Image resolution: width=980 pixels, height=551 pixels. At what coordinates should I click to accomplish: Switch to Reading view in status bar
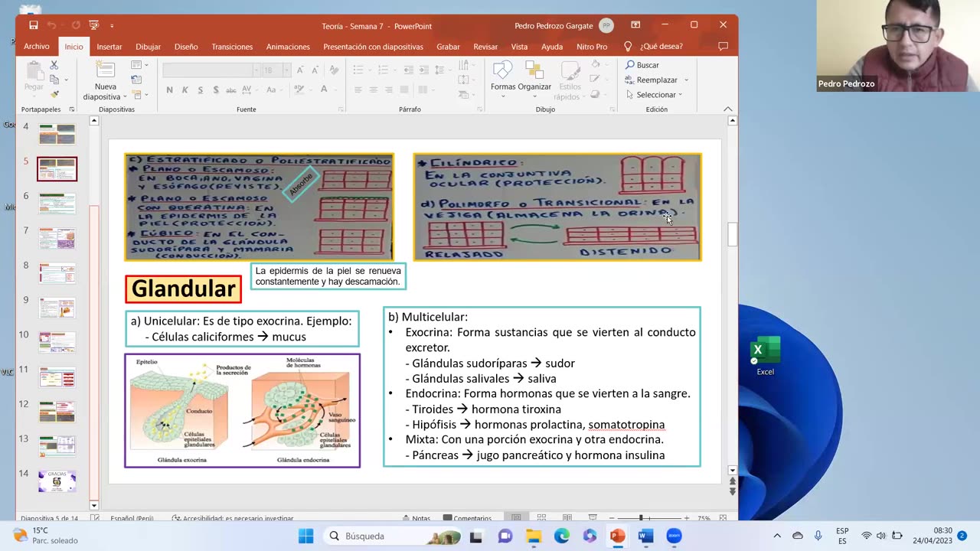pyautogui.click(x=567, y=518)
